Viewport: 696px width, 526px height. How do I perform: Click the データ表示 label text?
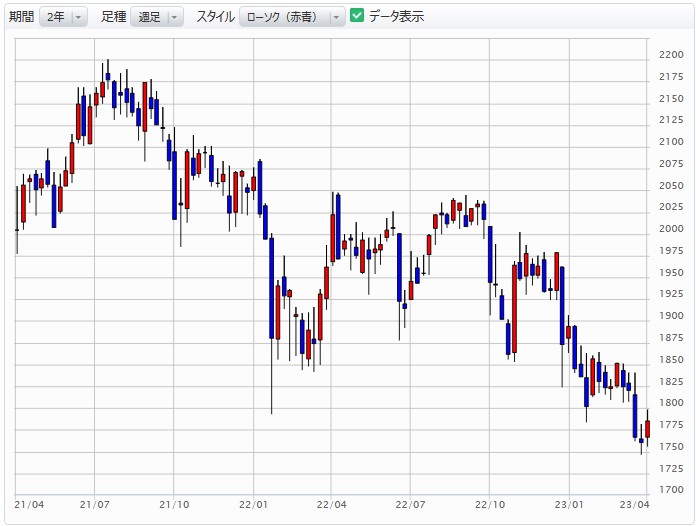tap(396, 17)
